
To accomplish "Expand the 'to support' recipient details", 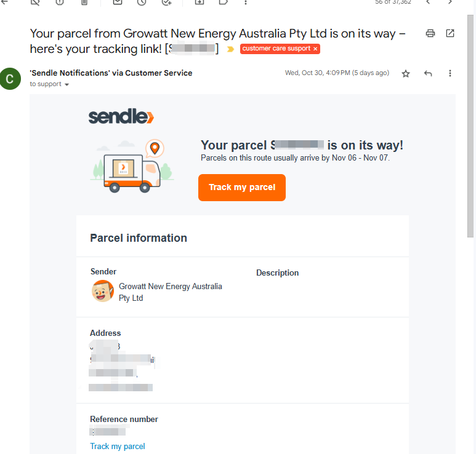I will tap(67, 84).
